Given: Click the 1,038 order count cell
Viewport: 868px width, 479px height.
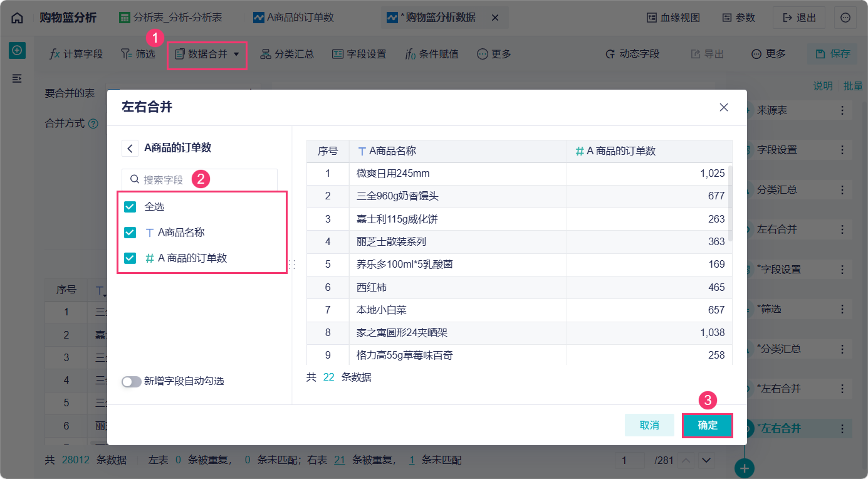Looking at the screenshot, I should pyautogui.click(x=649, y=333).
